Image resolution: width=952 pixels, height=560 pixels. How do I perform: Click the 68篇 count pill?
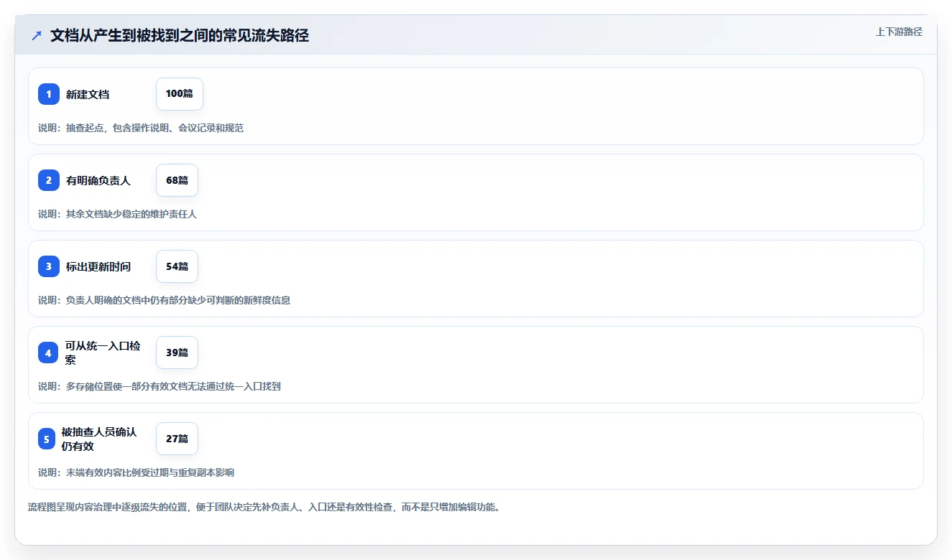[x=177, y=180]
